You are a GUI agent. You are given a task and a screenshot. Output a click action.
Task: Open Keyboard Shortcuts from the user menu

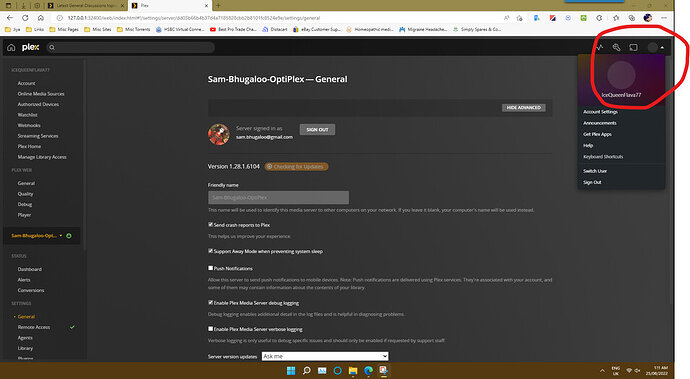coord(603,157)
